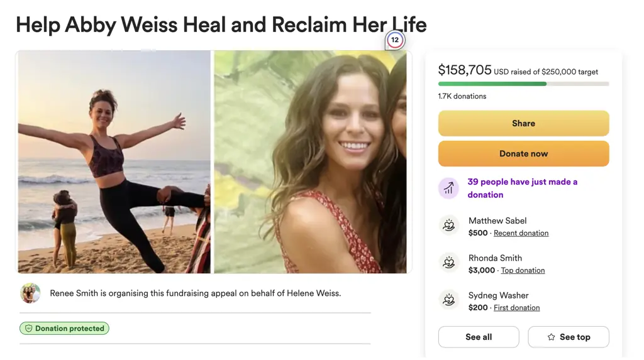Viewport: 644px width, 360px height.
Task: Click the 1.7K donations count
Action: (x=462, y=96)
